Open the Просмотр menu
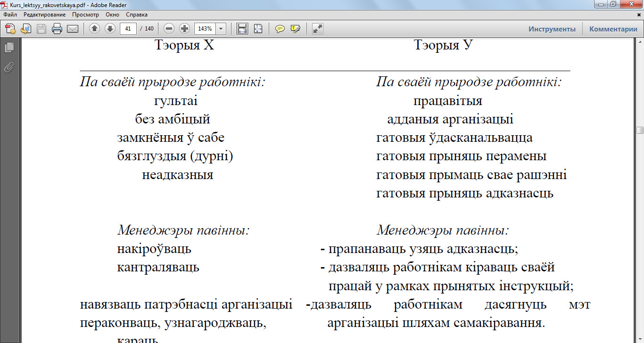The image size is (644, 343). (x=85, y=15)
